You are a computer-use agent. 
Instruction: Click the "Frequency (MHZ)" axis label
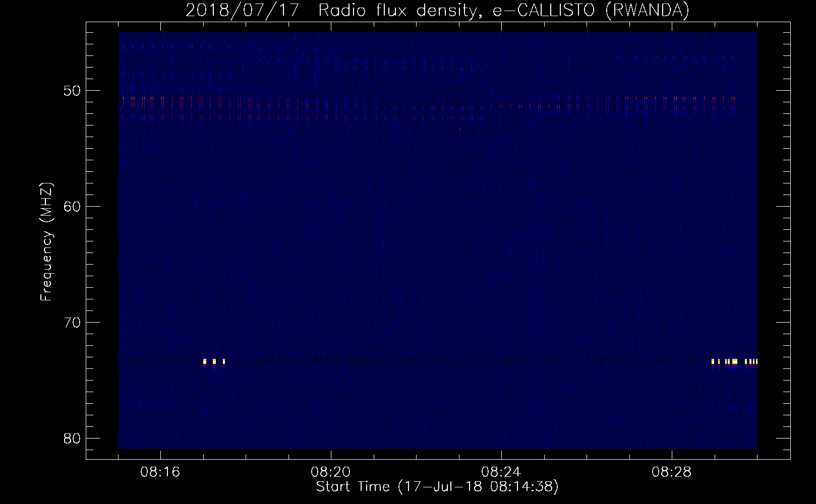pos(46,242)
